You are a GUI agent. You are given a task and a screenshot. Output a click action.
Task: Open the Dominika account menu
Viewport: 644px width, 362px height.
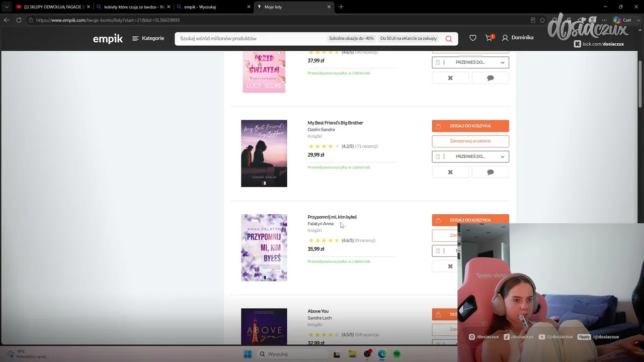(517, 38)
